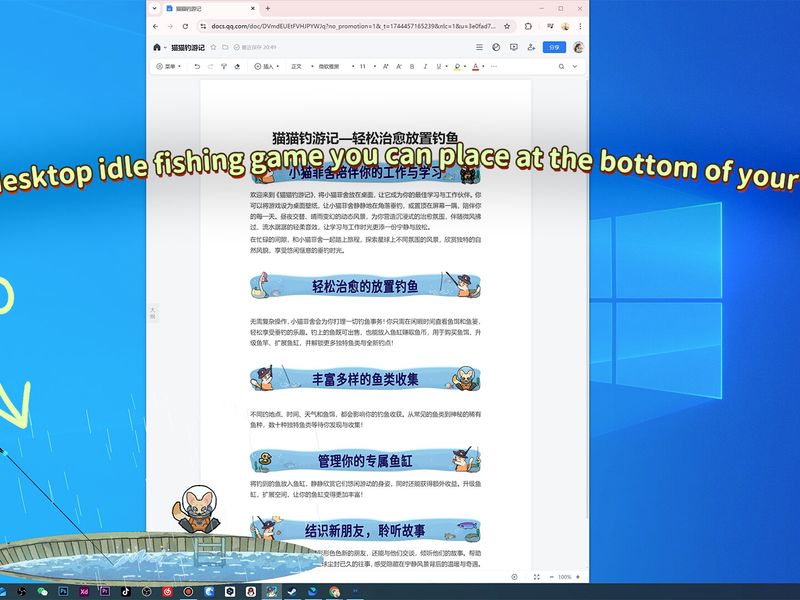Start presentation mode icon
The width and height of the screenshot is (800, 600).
point(514,47)
